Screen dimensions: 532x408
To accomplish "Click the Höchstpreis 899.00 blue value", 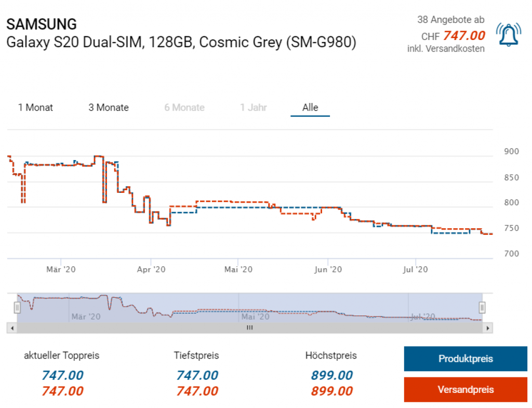I will click(x=331, y=375).
